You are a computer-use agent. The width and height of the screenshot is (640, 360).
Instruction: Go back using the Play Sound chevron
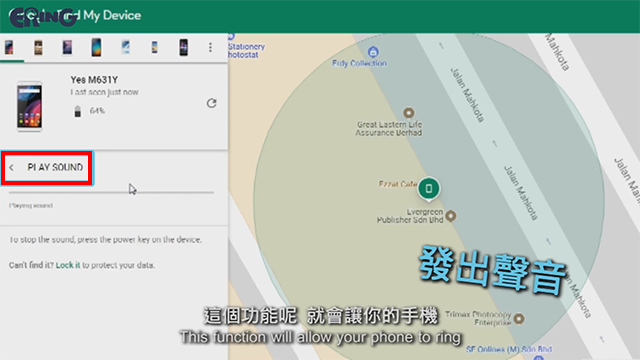pos(11,168)
